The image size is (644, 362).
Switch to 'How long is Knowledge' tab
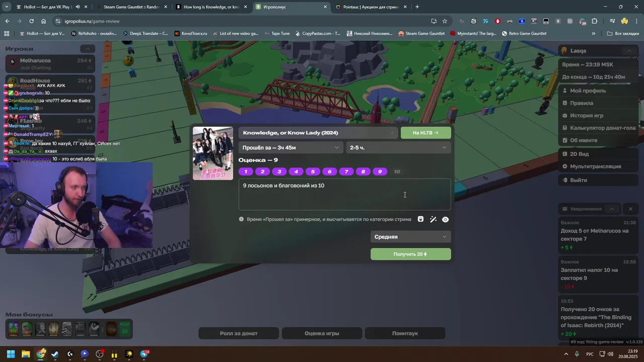pyautogui.click(x=210, y=7)
